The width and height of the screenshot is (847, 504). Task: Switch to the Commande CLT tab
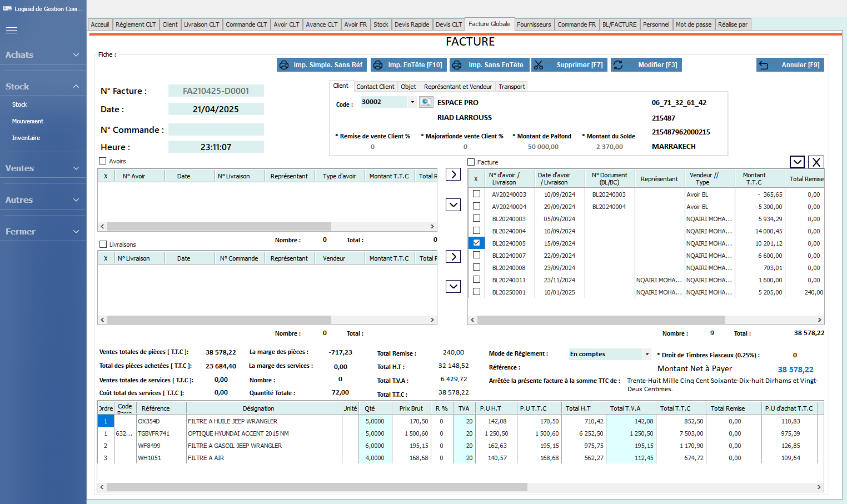246,24
